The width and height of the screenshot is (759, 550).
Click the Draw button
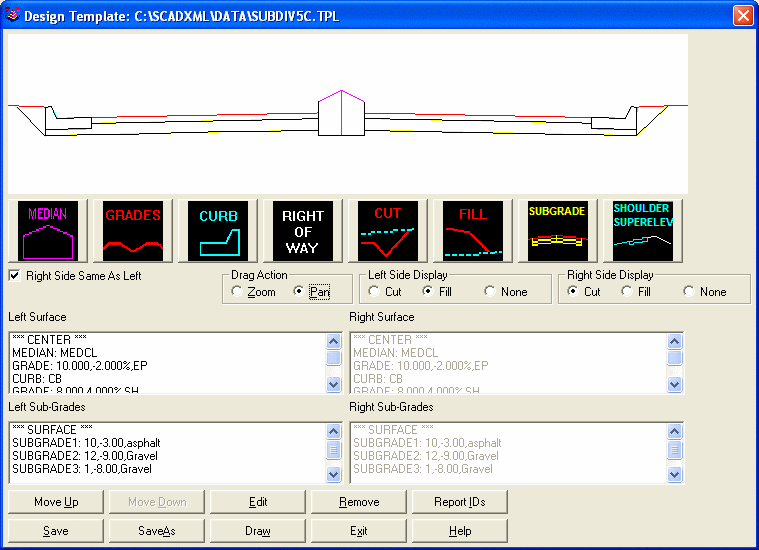coord(258,531)
